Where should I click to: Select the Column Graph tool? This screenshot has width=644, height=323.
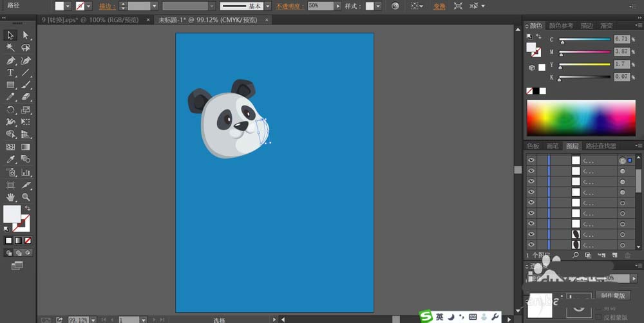click(x=26, y=172)
